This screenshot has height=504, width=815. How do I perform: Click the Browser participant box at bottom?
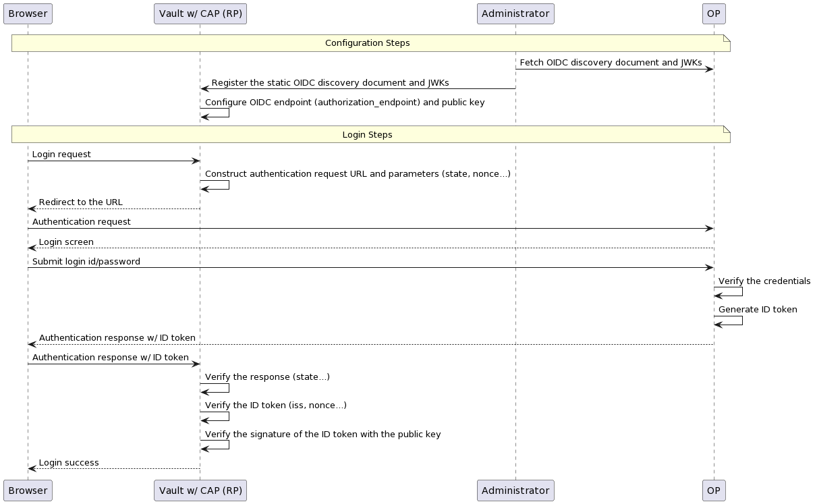[28, 490]
